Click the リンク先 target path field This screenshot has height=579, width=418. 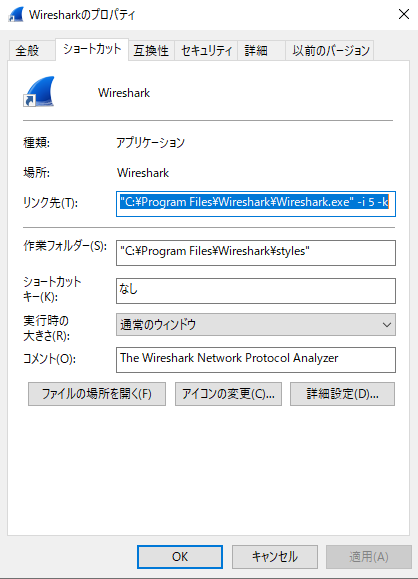256,203
